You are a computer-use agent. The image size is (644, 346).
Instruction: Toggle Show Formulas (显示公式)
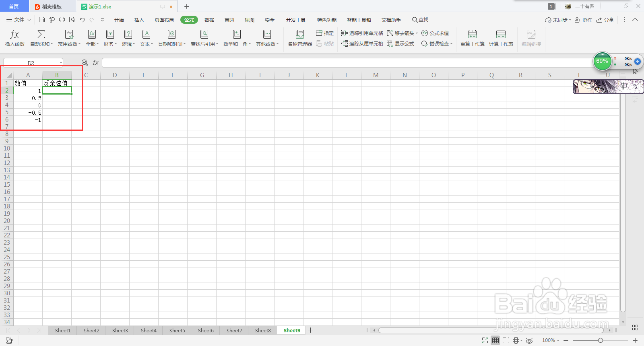[x=400, y=43]
